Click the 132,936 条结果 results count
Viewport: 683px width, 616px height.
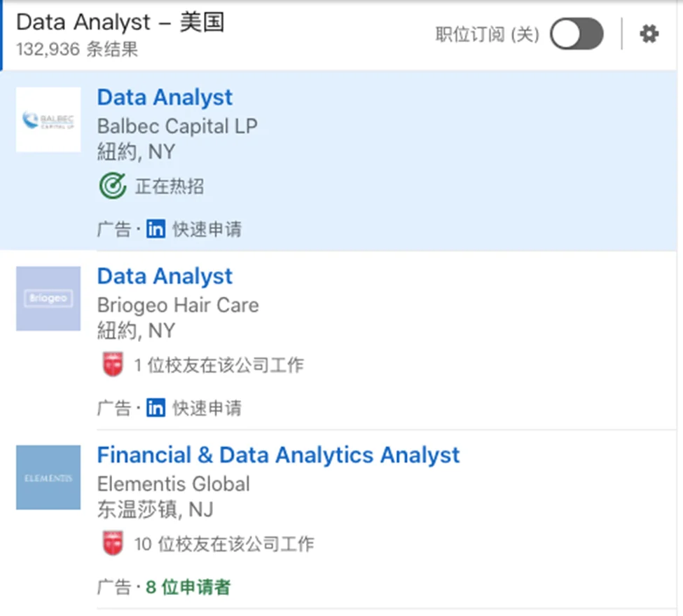point(77,49)
